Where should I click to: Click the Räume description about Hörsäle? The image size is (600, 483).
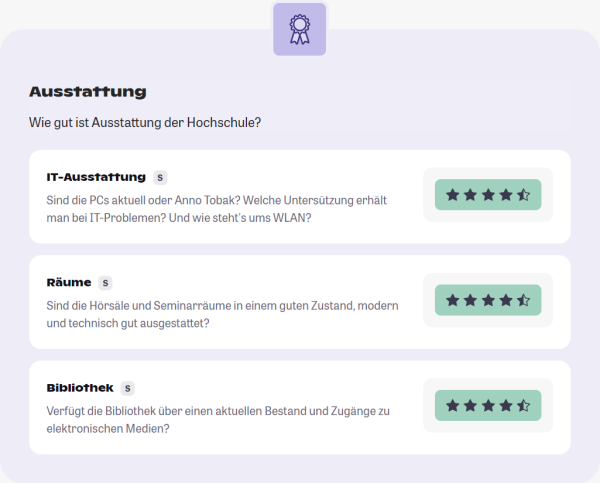[x=222, y=314]
